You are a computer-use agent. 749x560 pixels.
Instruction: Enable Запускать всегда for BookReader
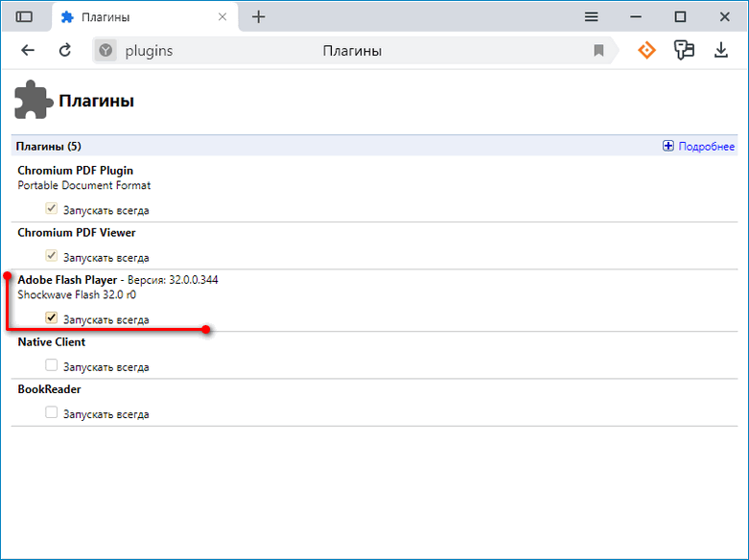pyautogui.click(x=51, y=412)
